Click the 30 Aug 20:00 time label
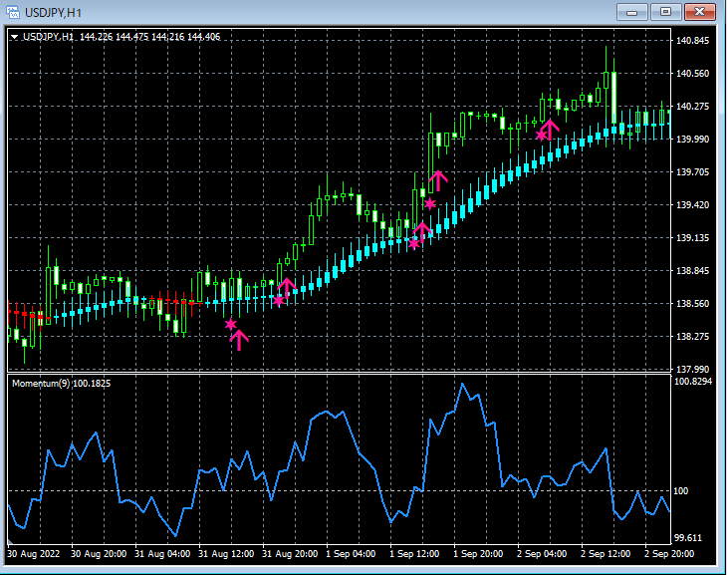Image resolution: width=728 pixels, height=575 pixels. (x=99, y=554)
